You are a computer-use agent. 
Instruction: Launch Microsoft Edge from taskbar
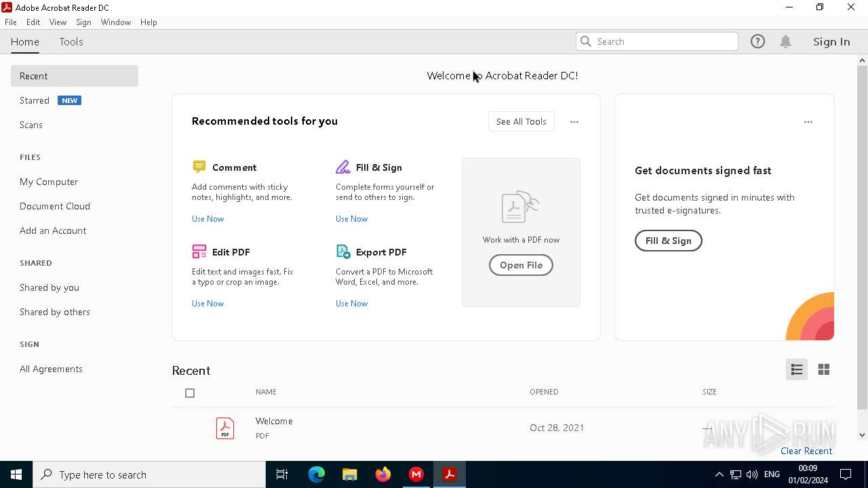tap(317, 474)
